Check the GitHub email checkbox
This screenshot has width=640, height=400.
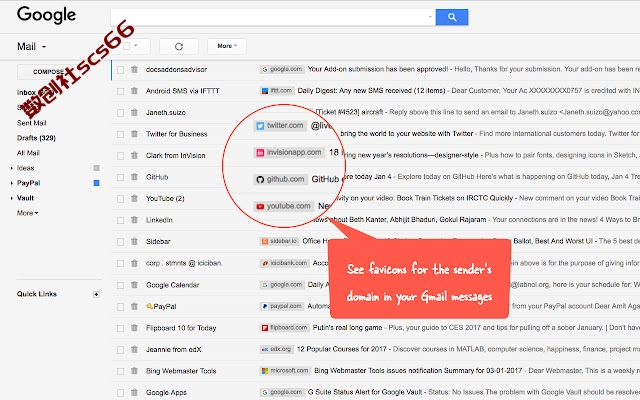(120, 178)
